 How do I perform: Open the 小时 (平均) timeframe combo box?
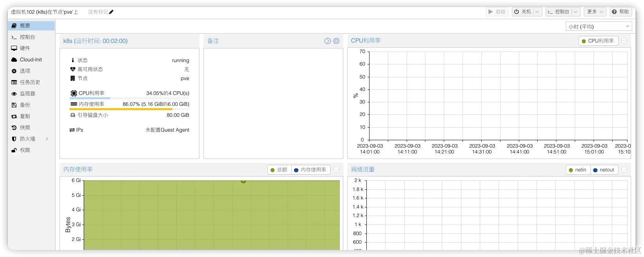pyautogui.click(x=599, y=27)
